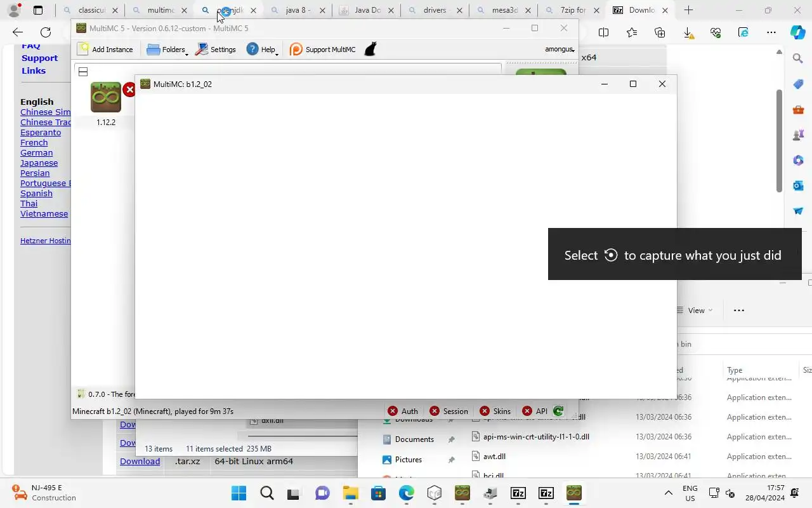Click Support MultiMC Patreon button
The height and width of the screenshot is (508, 812).
coord(323,50)
